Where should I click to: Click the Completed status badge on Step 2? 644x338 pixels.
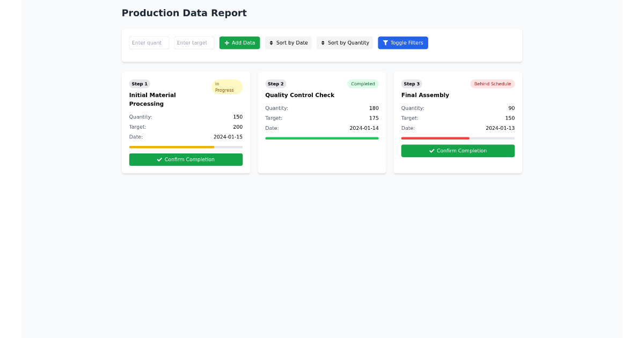coord(363,84)
